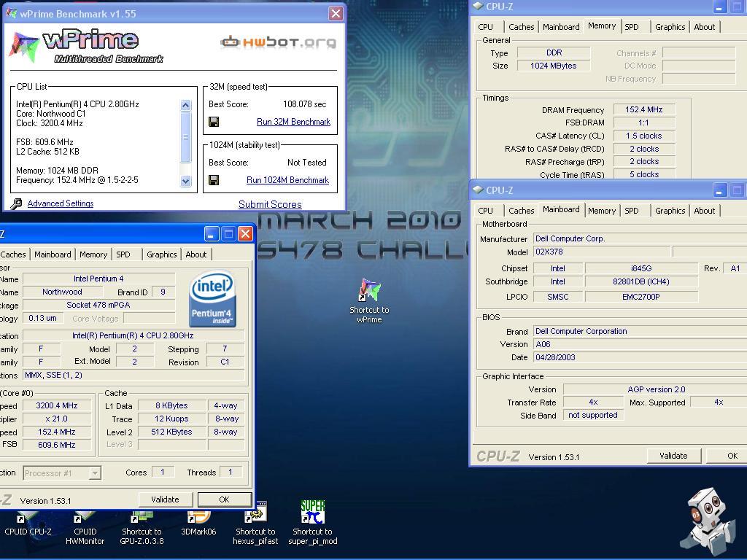Close the left CPU-Z window

click(245, 234)
